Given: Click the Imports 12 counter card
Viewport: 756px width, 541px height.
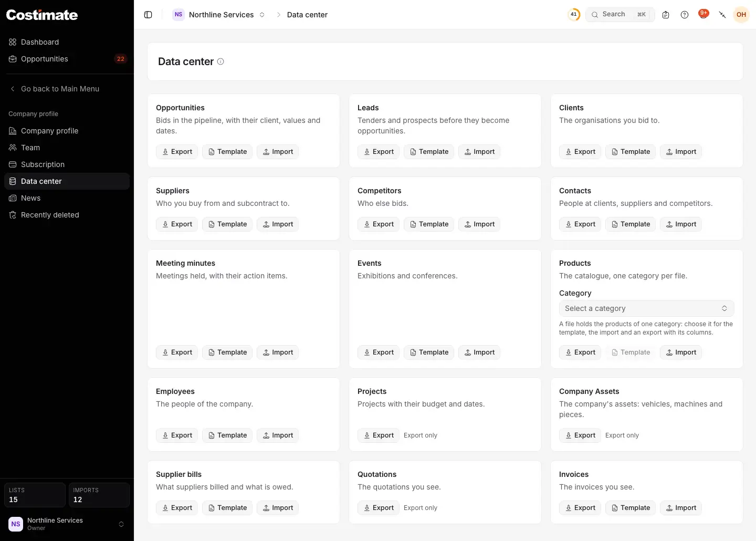Looking at the screenshot, I should pos(99,495).
